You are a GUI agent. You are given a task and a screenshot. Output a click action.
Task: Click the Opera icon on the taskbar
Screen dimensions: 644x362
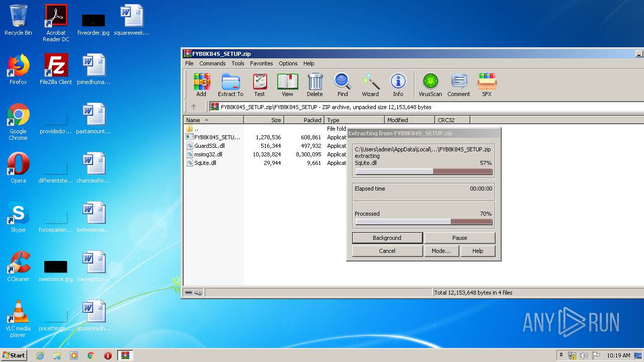(x=108, y=355)
